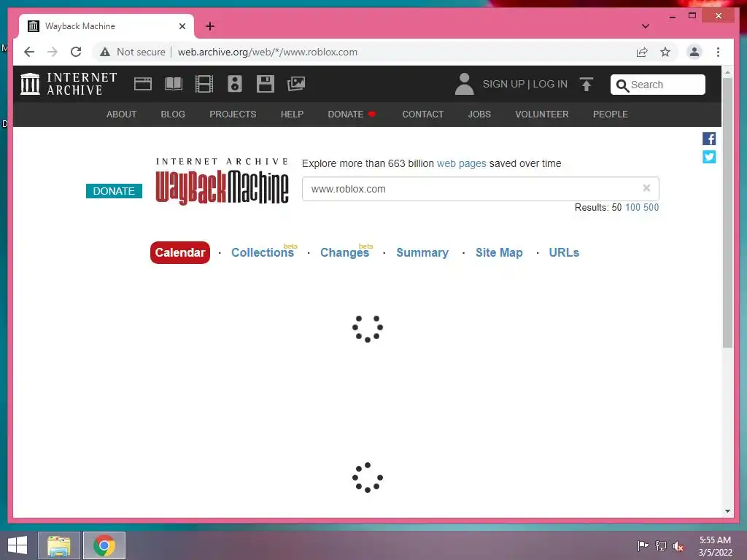Open the DONATE menu item with heart
The width and height of the screenshot is (747, 560).
click(x=352, y=114)
